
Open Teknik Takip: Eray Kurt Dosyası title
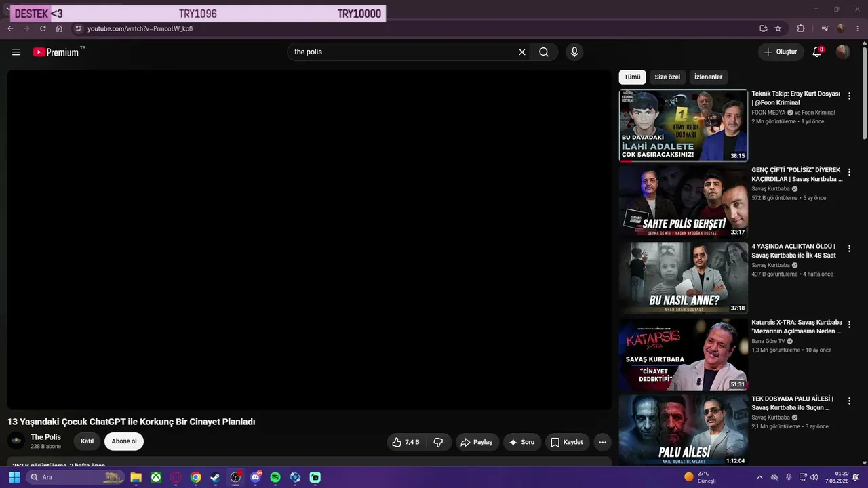pos(796,98)
